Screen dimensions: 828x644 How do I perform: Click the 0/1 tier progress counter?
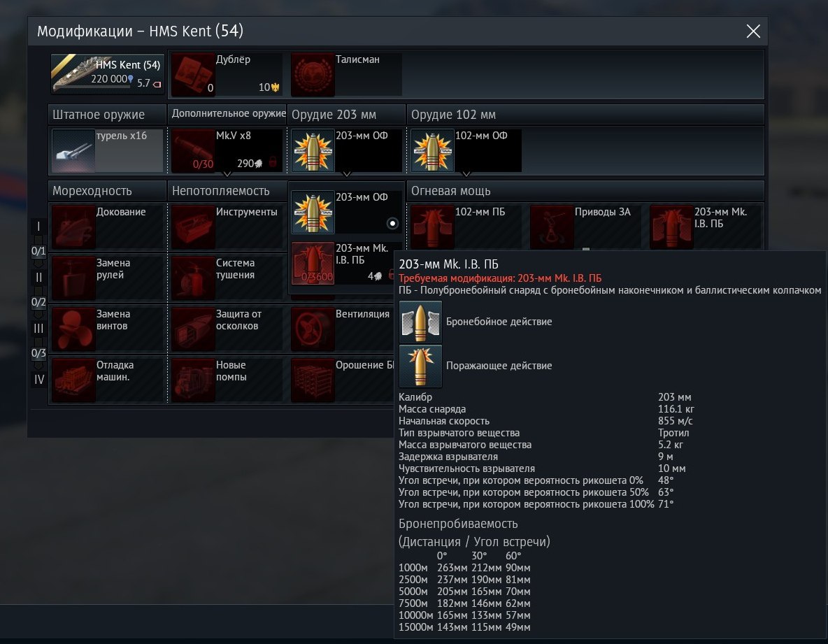coord(38,251)
